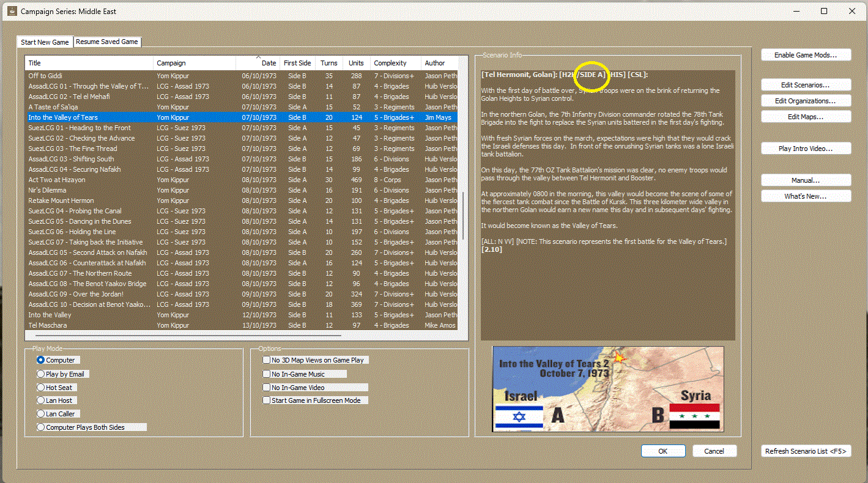
Task: Select the 'Into the Valley of Tears' scenario row
Action: (x=242, y=117)
